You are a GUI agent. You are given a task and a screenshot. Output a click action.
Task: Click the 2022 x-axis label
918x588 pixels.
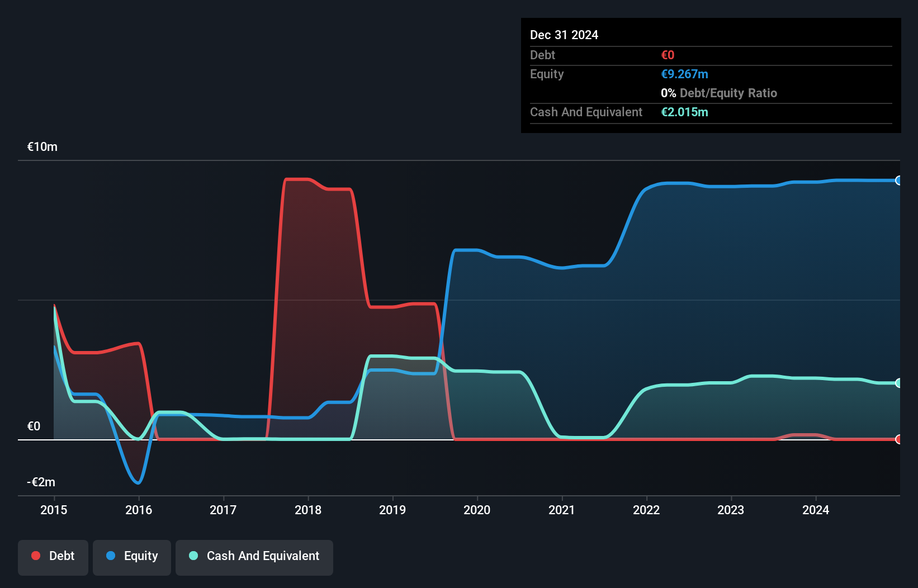(x=646, y=510)
